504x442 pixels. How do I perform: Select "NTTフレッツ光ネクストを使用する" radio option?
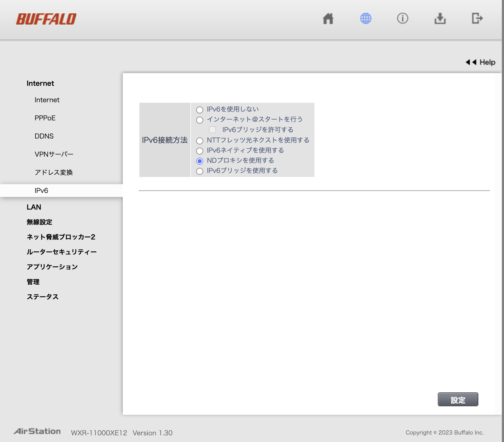(200, 141)
